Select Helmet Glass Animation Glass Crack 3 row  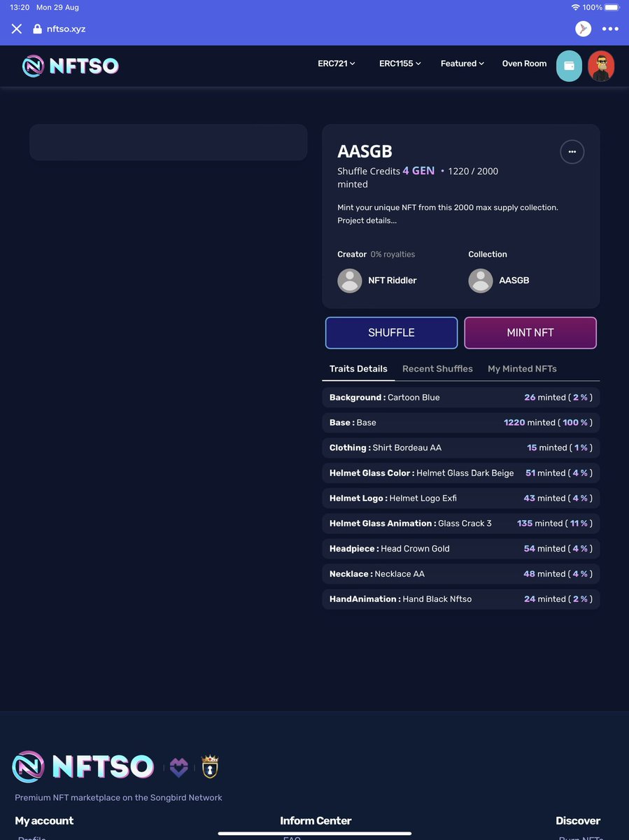coord(461,524)
